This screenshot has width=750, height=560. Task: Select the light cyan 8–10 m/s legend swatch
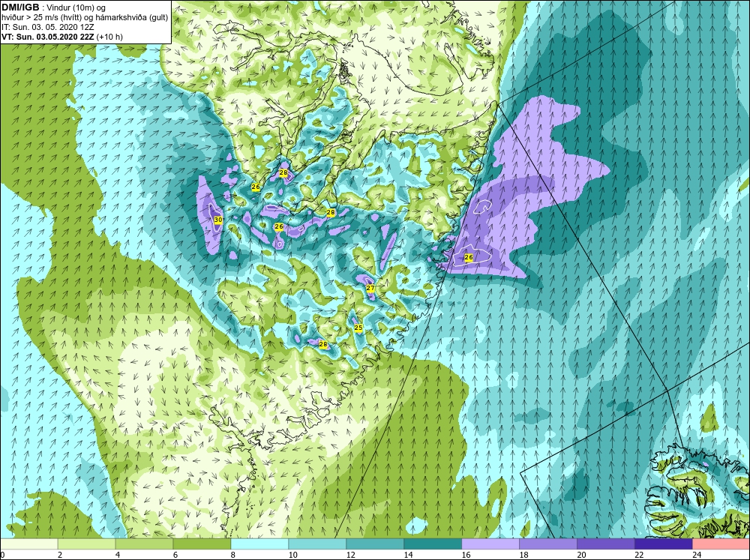click(259, 544)
